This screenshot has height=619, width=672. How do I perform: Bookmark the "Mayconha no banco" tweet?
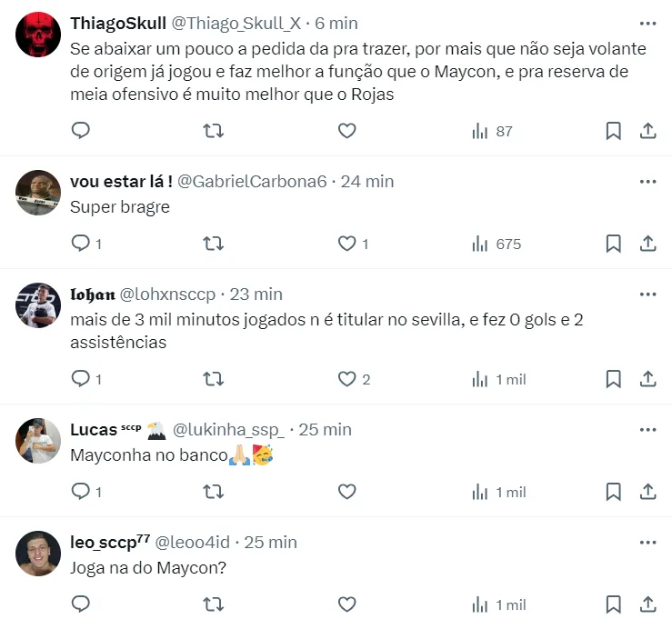[614, 492]
